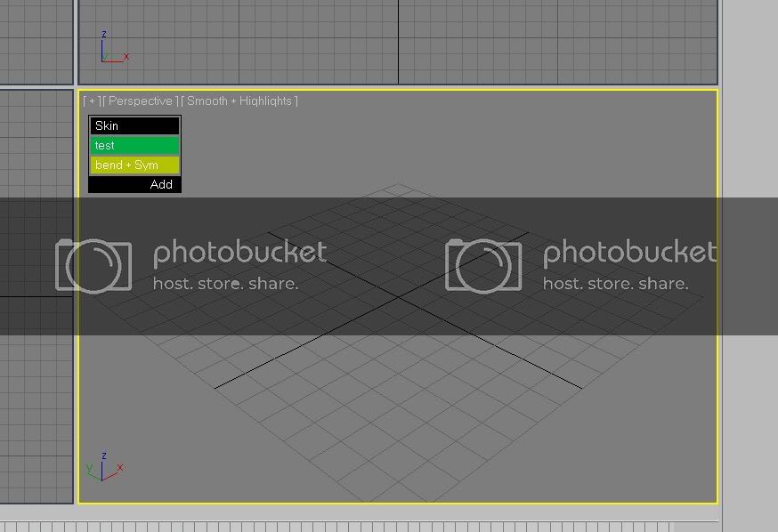Click the right "host. store. share." tagline
Viewport: 778px width, 532px height.
point(615,284)
